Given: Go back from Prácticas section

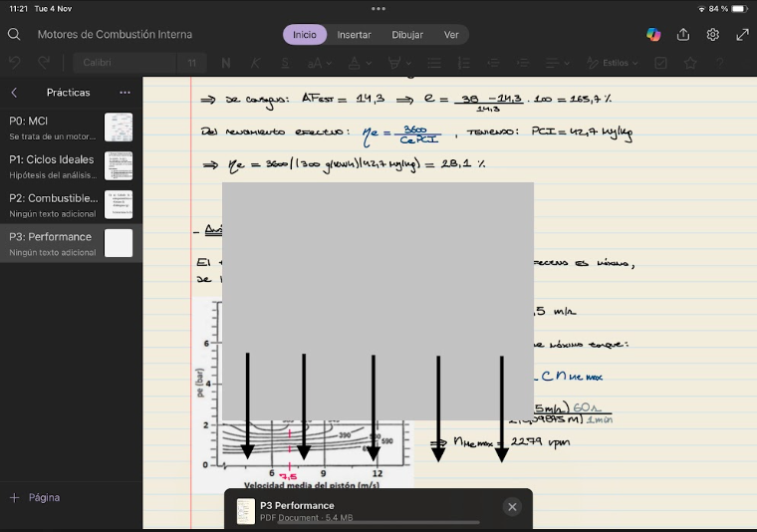Looking at the screenshot, I should coord(14,93).
